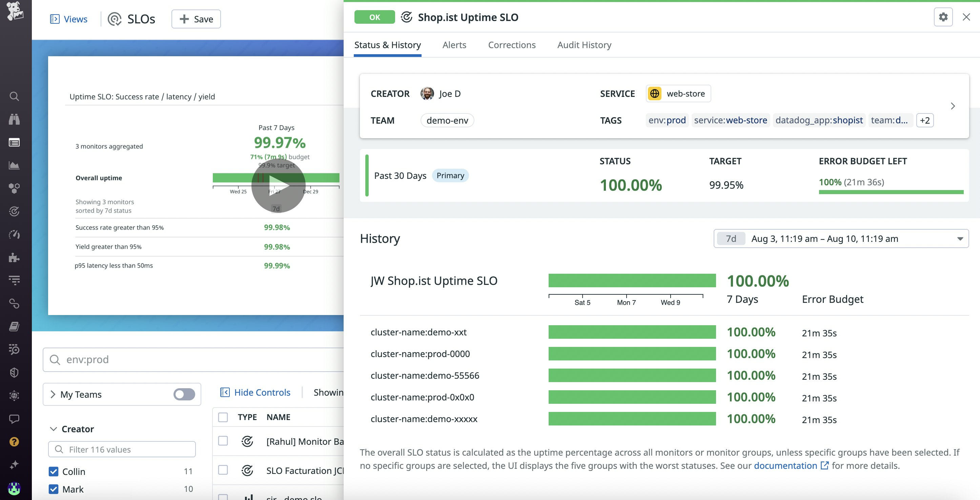Collapse the Creator facet section
Screen dimensions: 980x500
coord(53,429)
